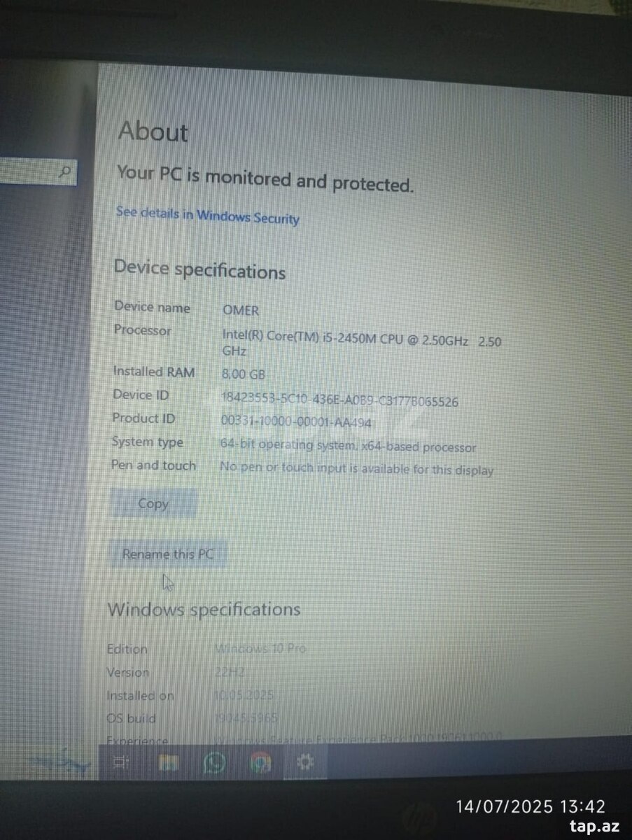Select the processor value i5-2450M text
The image size is (632, 840).
(x=361, y=344)
